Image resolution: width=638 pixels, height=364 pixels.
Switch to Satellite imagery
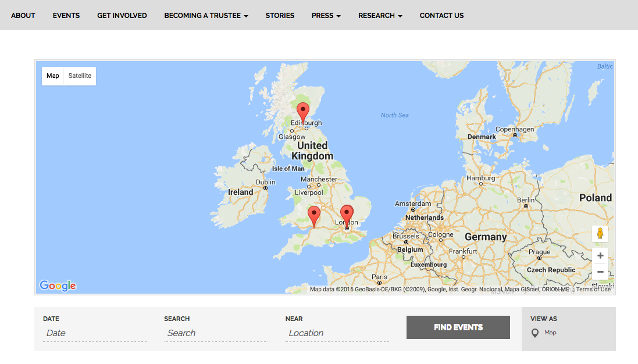click(x=80, y=76)
